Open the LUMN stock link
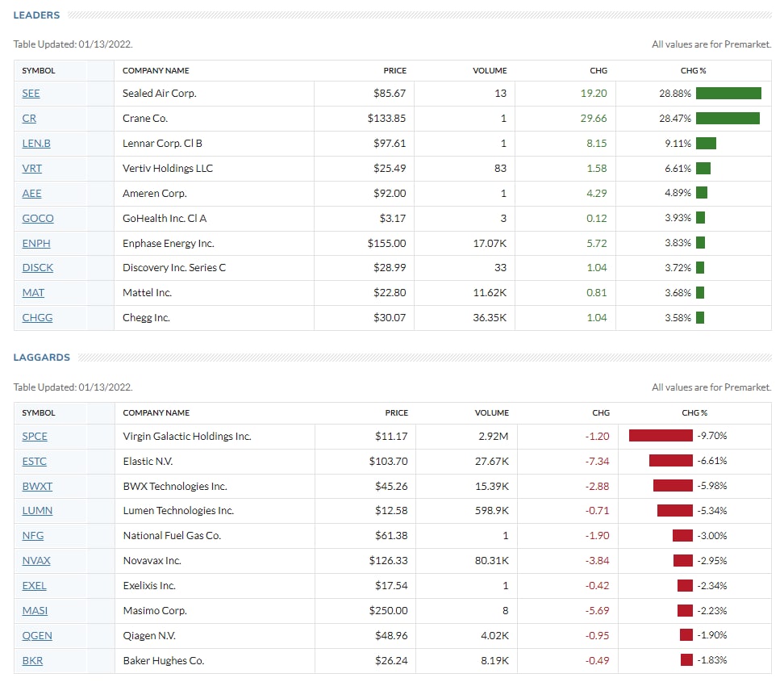 click(x=37, y=511)
